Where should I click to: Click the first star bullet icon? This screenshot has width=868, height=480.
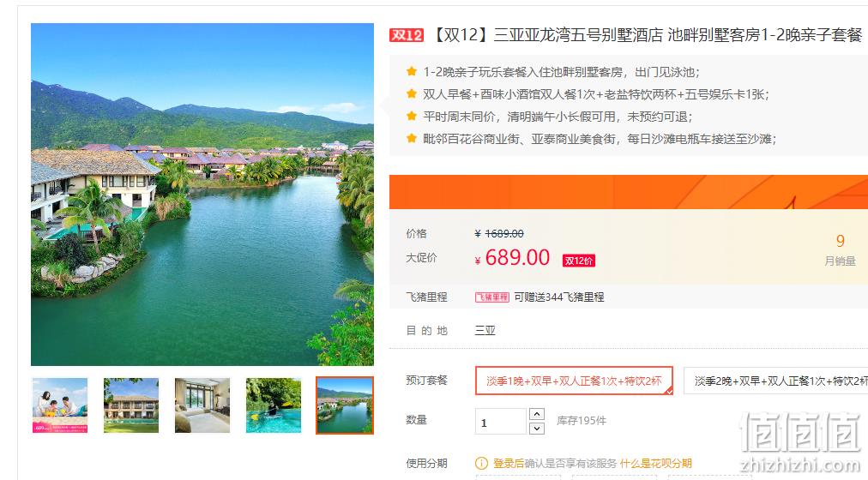click(412, 71)
